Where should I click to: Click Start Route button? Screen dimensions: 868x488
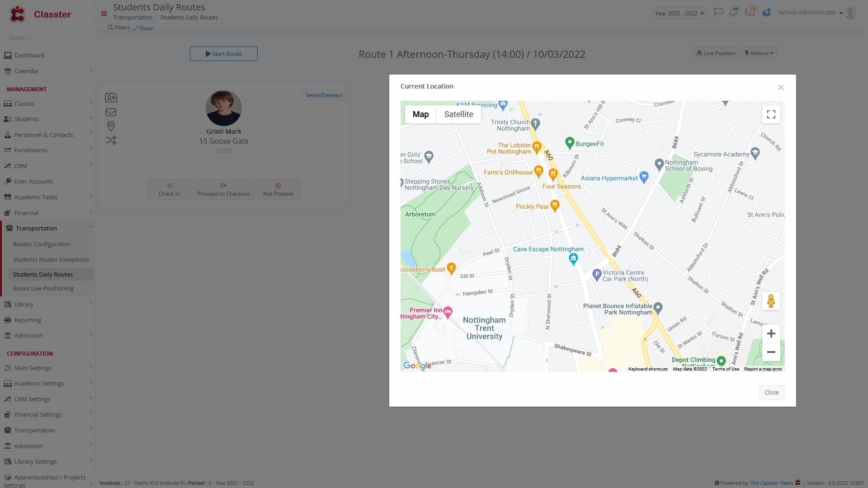click(223, 54)
